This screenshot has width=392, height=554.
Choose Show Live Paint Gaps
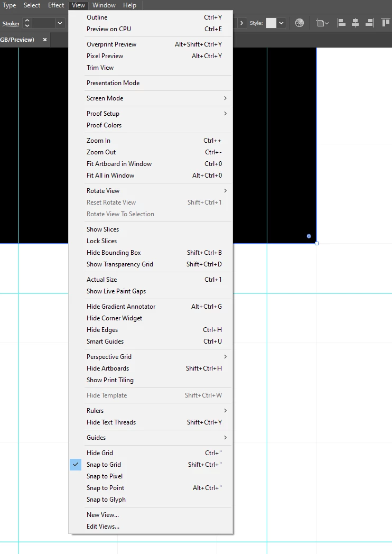(151, 291)
